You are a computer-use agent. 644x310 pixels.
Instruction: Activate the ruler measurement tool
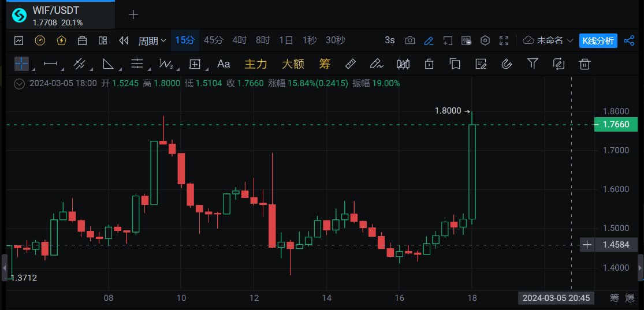pos(350,64)
